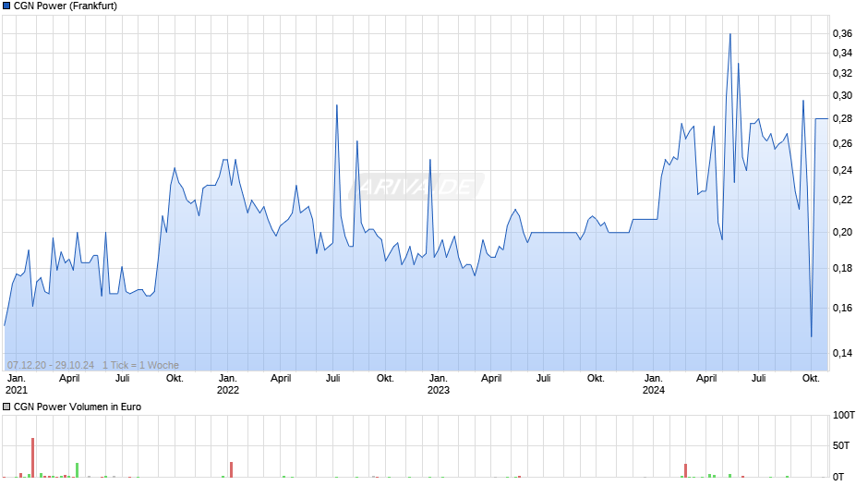
Task: Click the blue CGN Power legend square
Action: coord(6,6)
